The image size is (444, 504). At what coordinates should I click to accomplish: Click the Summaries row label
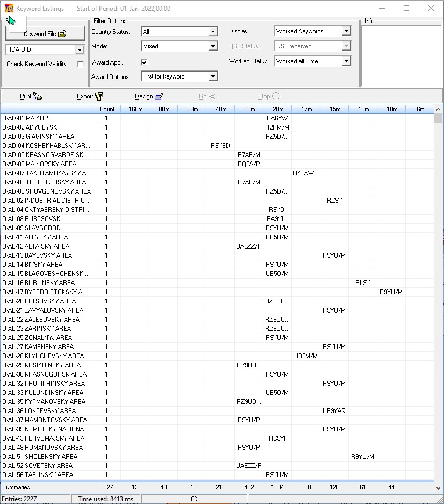coord(16,487)
